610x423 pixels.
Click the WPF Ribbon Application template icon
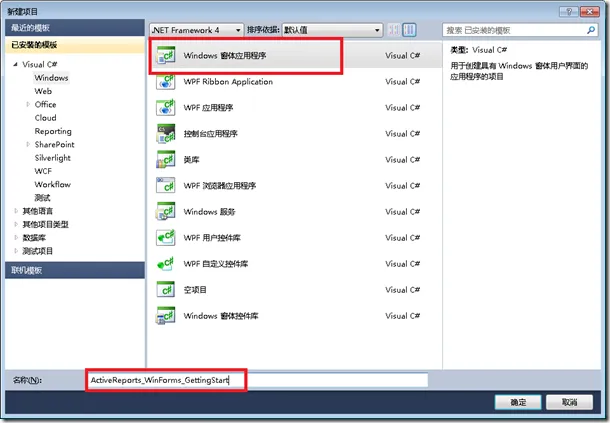(x=166, y=82)
